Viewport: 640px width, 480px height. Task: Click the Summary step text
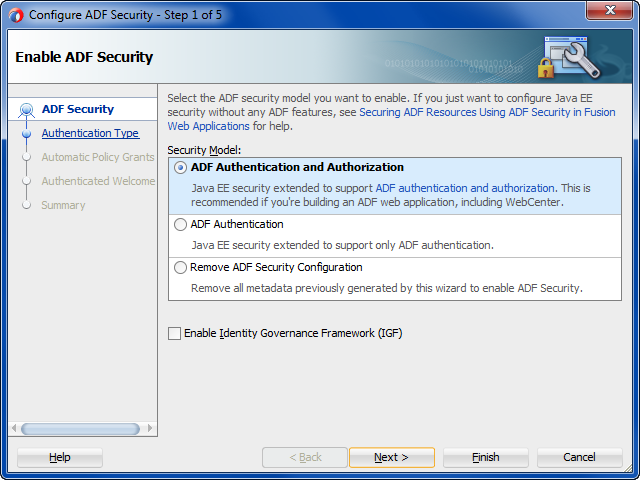click(63, 205)
